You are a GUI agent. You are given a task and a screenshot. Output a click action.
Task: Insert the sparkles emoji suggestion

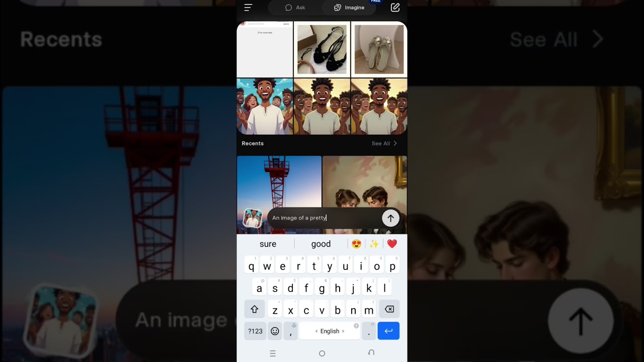pyautogui.click(x=374, y=244)
